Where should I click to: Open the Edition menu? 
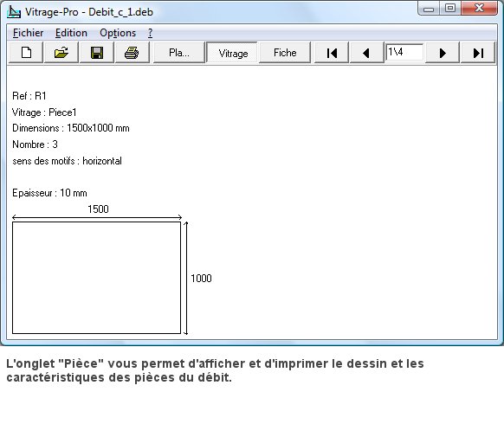71,33
